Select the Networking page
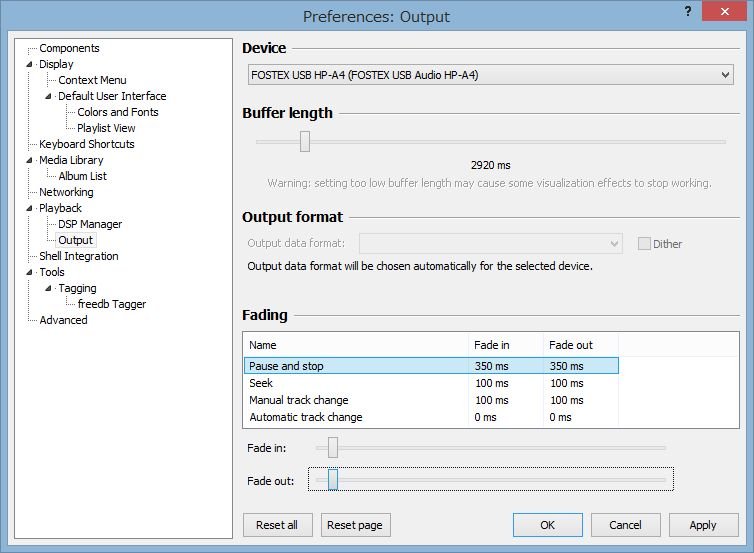Image resolution: width=754 pixels, height=553 pixels. point(66,192)
